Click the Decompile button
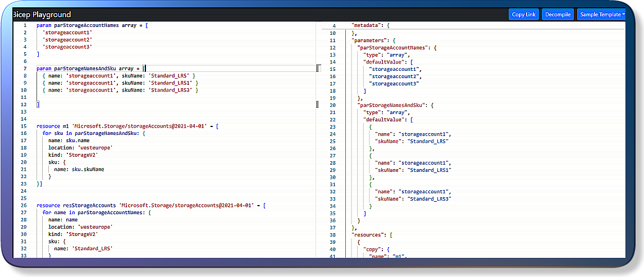Viewport: 644px width, 277px height. pyautogui.click(x=558, y=15)
